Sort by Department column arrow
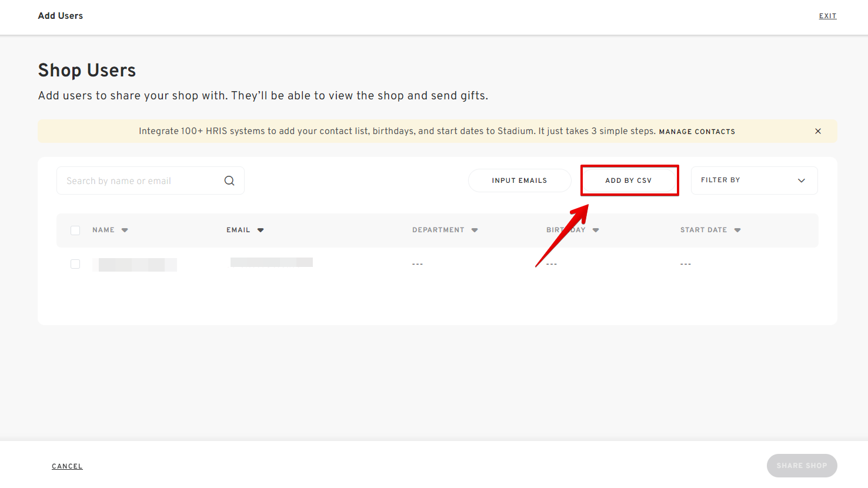This screenshot has width=868, height=488. (475, 230)
